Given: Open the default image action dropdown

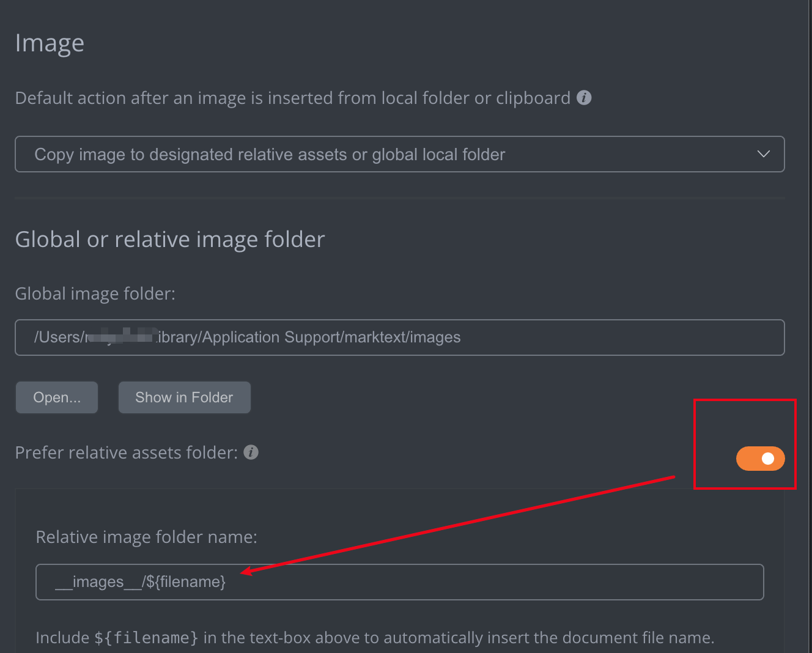Looking at the screenshot, I should pos(399,154).
